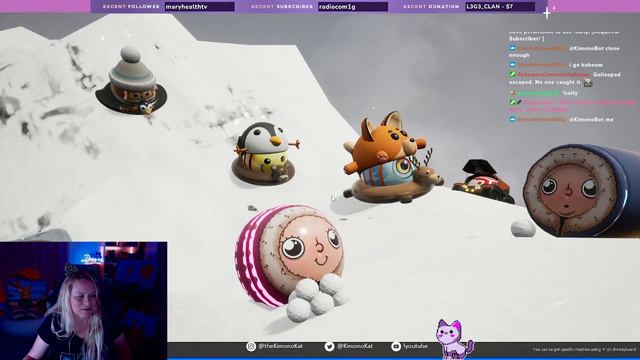Screen dimensions: 640x360
Task: Click the chat message "I go kaboom"
Action: (586, 65)
